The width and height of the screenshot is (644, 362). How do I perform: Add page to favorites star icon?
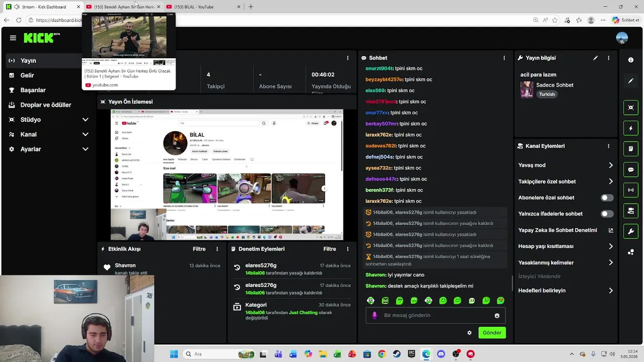pos(555,20)
